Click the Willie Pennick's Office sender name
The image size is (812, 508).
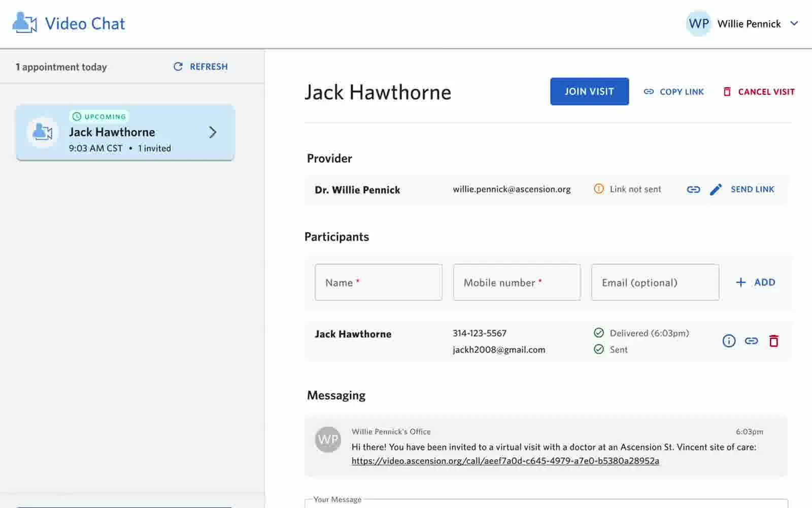(x=391, y=432)
